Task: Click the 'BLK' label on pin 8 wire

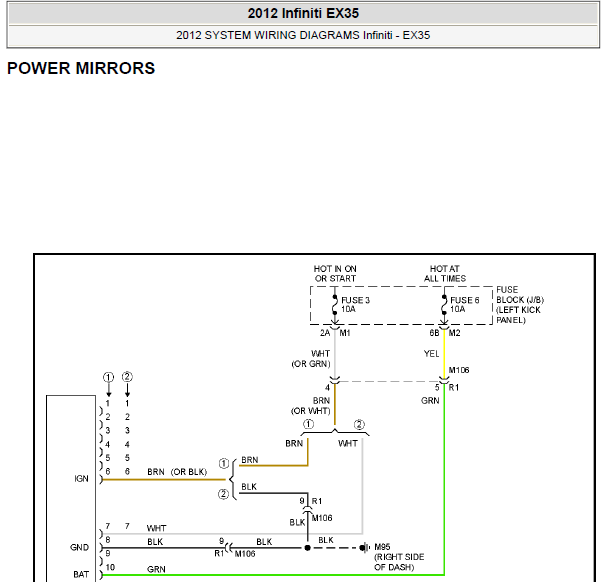Action: pyautogui.click(x=155, y=542)
